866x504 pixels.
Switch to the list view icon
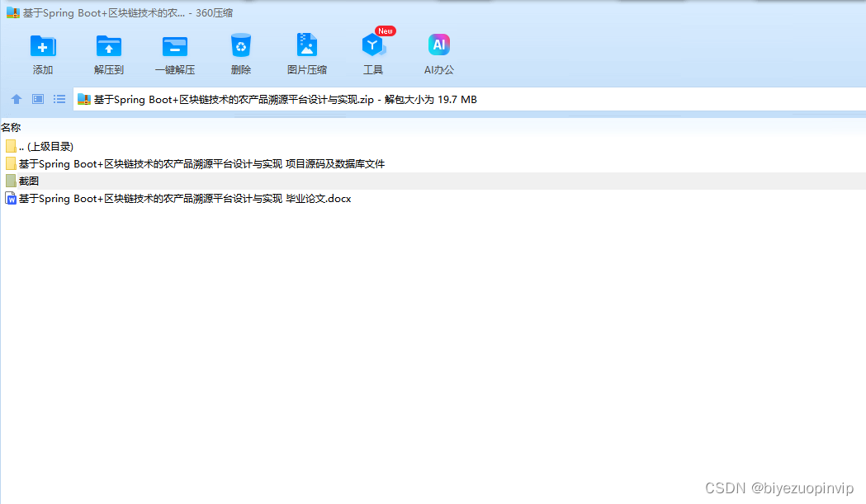59,99
